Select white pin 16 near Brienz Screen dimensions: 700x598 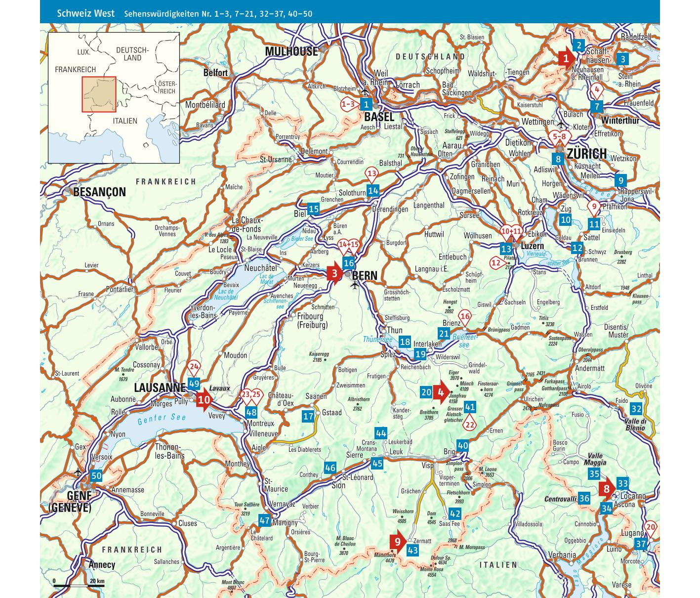click(x=464, y=317)
